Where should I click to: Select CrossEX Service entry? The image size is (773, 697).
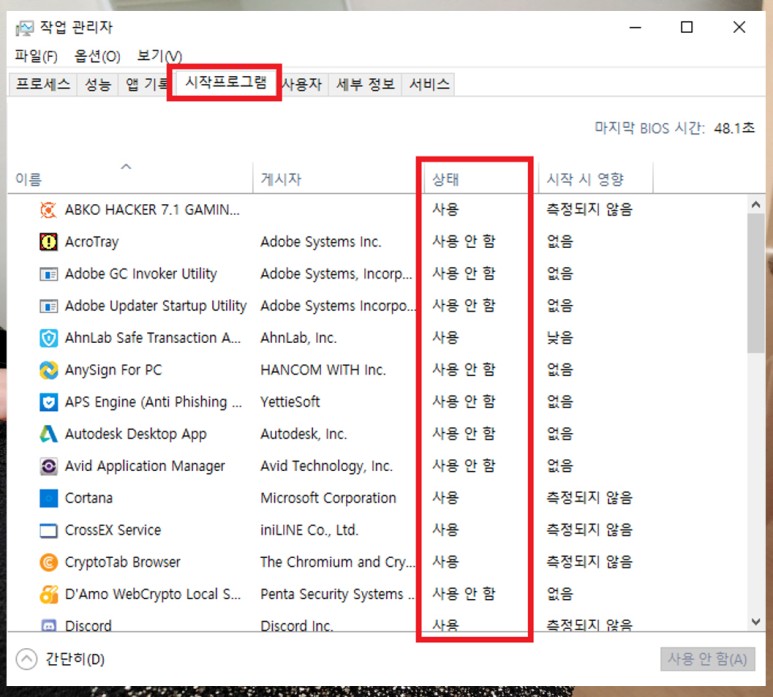(x=112, y=530)
